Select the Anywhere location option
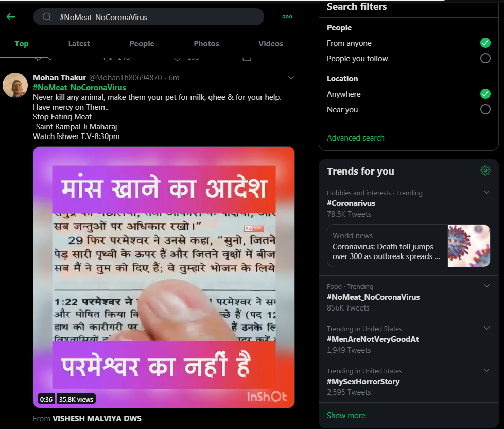This screenshot has width=504, height=430. [485, 94]
